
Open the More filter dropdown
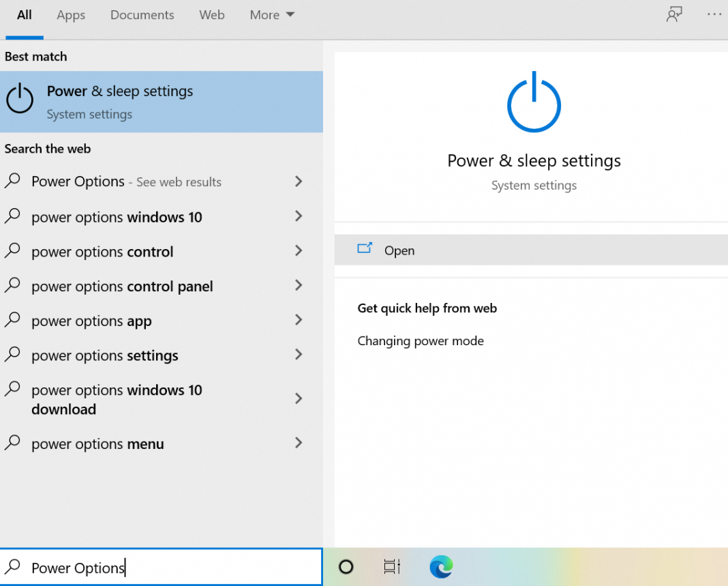coord(271,14)
